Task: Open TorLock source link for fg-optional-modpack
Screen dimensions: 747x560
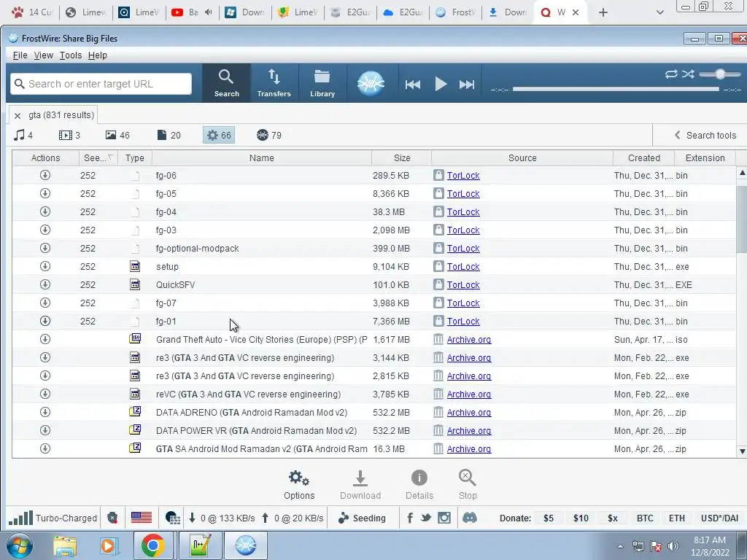Action: click(463, 249)
